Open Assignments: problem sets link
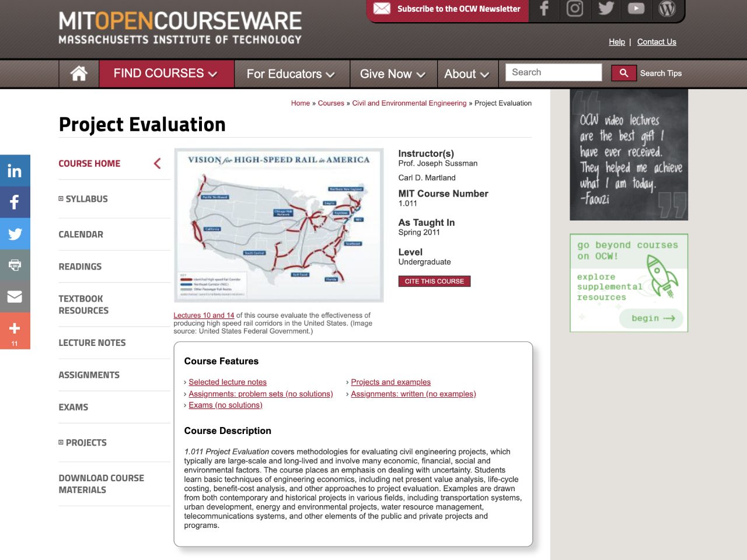Screen dimensions: 747x560 coord(261,394)
